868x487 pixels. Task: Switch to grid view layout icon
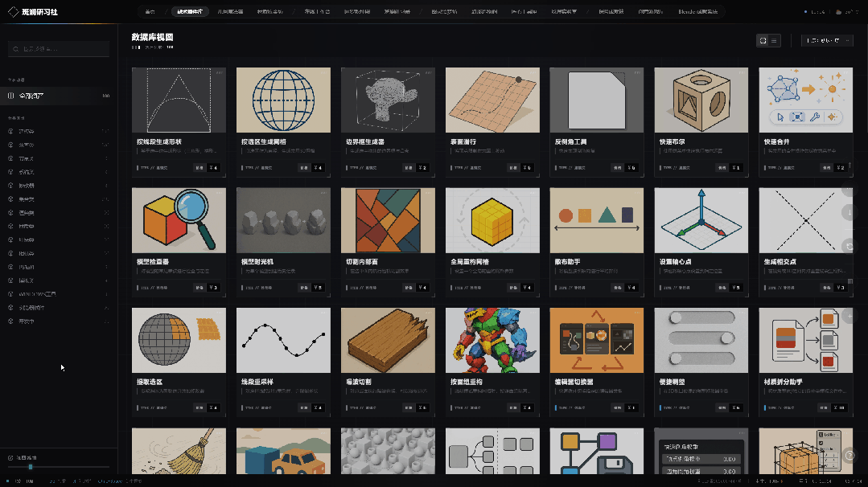click(x=763, y=40)
